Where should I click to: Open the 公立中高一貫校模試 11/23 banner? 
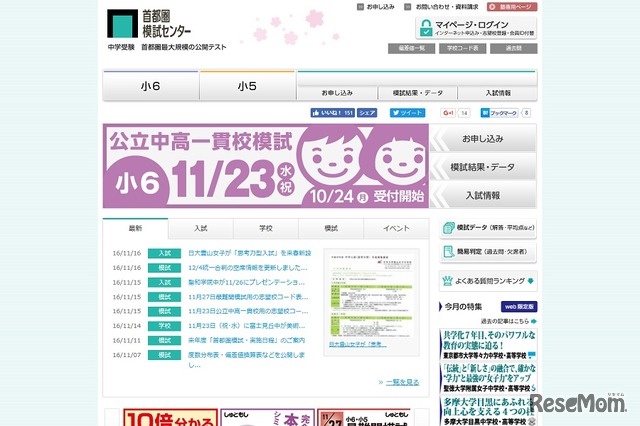(266, 166)
